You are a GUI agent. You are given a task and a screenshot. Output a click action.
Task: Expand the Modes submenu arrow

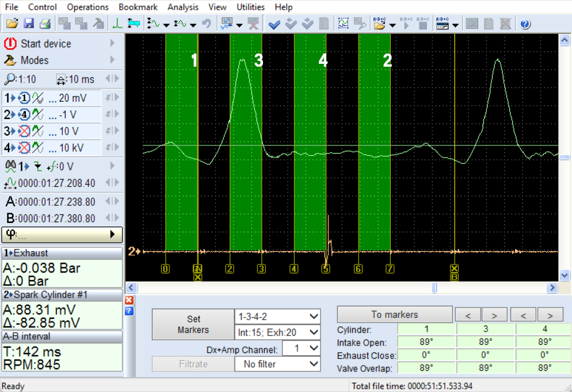(112, 60)
